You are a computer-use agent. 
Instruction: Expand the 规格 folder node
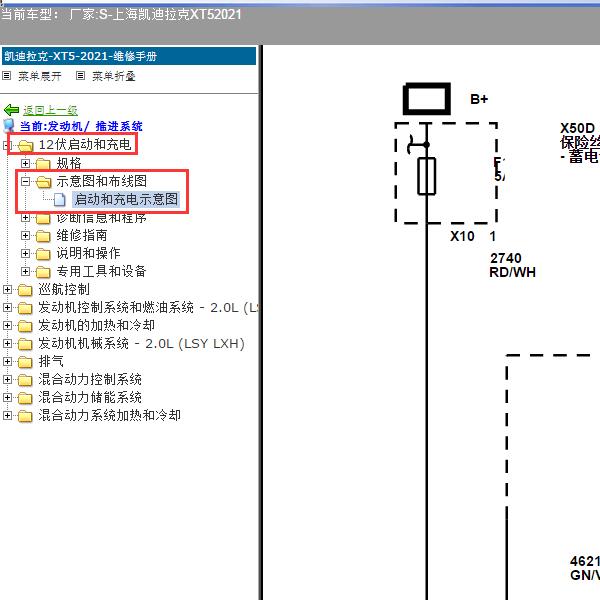click(x=25, y=163)
